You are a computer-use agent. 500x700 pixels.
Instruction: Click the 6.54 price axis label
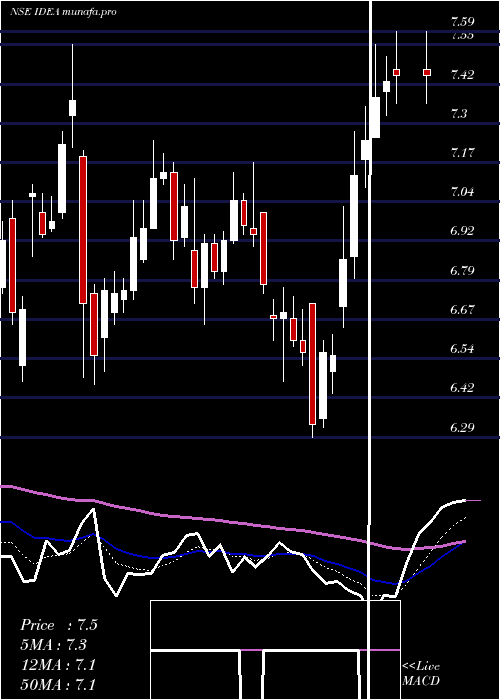[462, 348]
